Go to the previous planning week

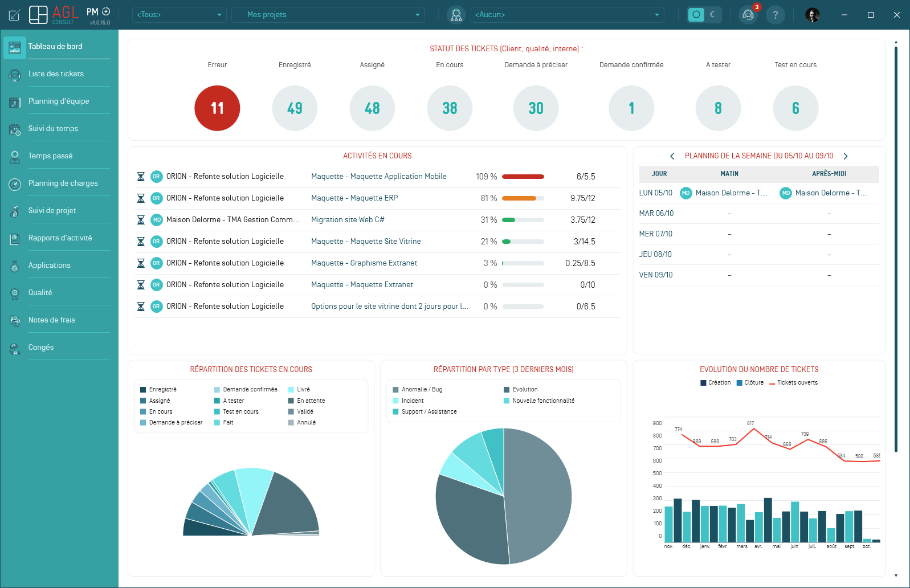pyautogui.click(x=672, y=156)
